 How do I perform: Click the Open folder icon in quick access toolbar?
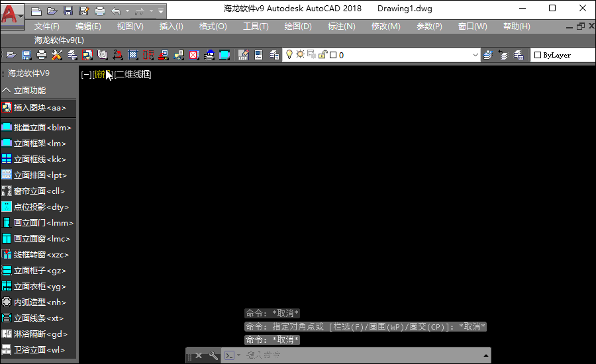[52, 11]
